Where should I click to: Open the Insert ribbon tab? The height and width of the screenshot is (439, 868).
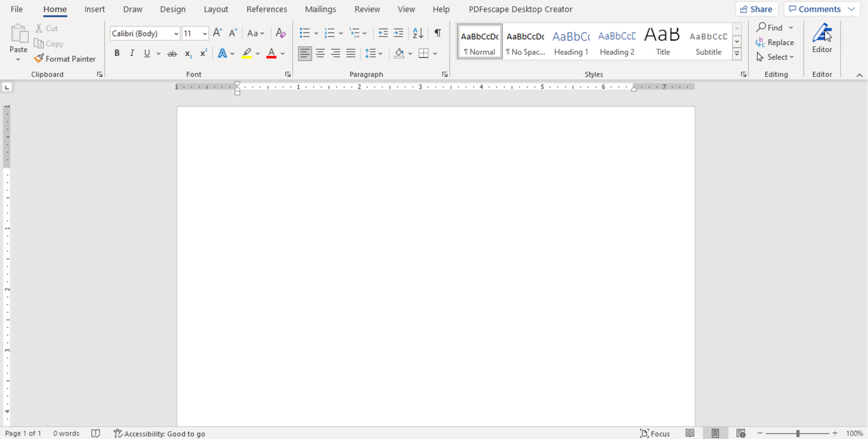pyautogui.click(x=95, y=9)
